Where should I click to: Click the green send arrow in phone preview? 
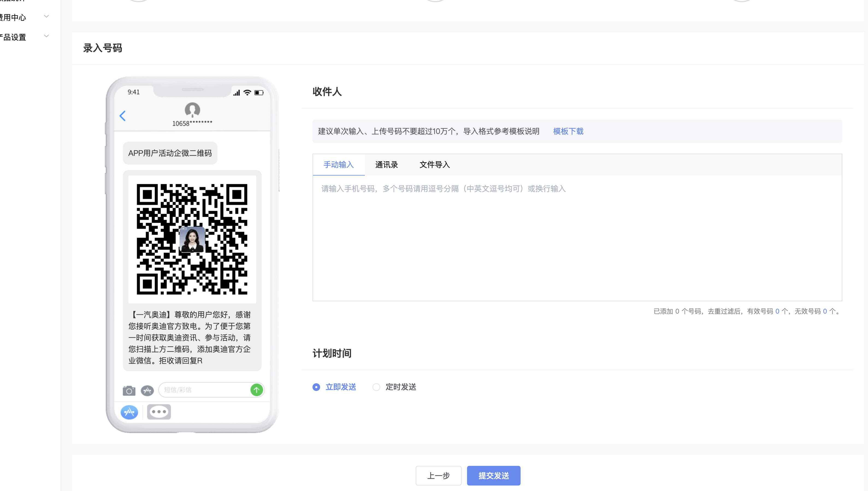(257, 390)
